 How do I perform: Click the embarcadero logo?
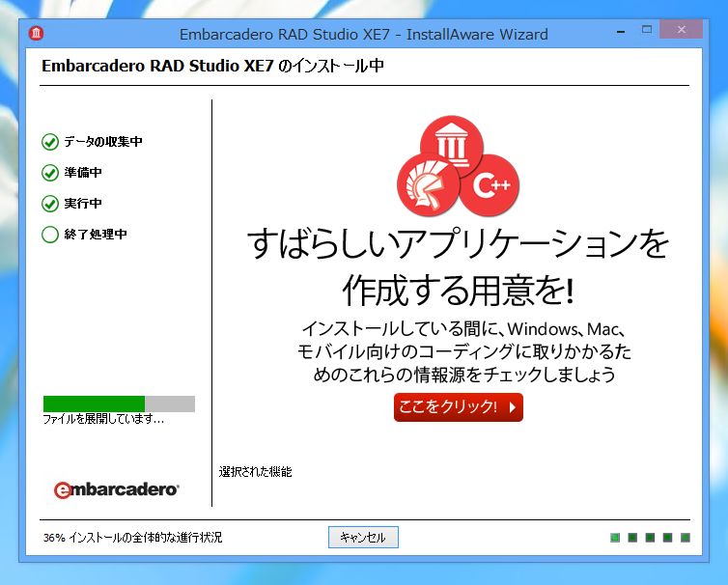[116, 489]
